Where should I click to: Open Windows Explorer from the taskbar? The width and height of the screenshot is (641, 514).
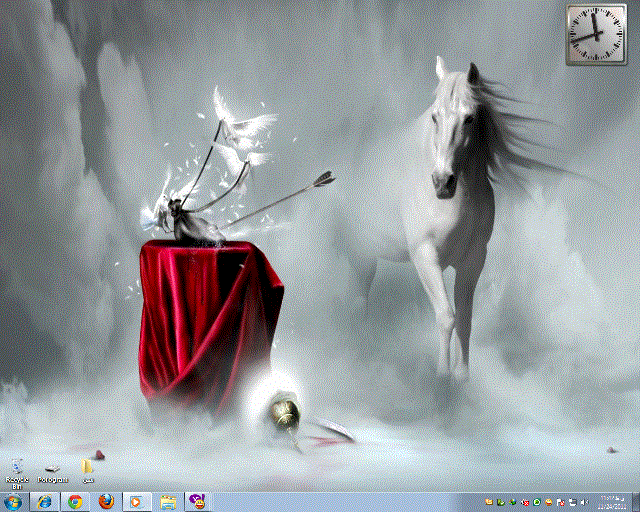(168, 502)
